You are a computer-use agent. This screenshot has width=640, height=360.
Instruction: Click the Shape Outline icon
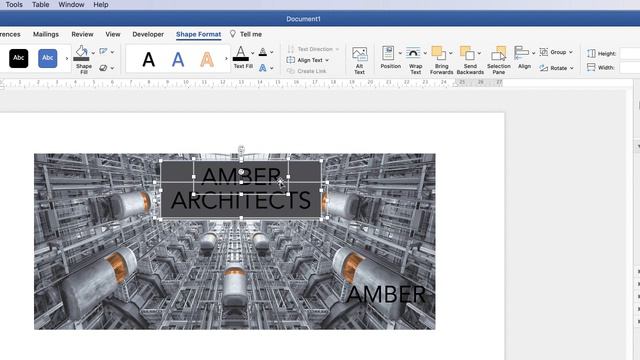(x=103, y=51)
